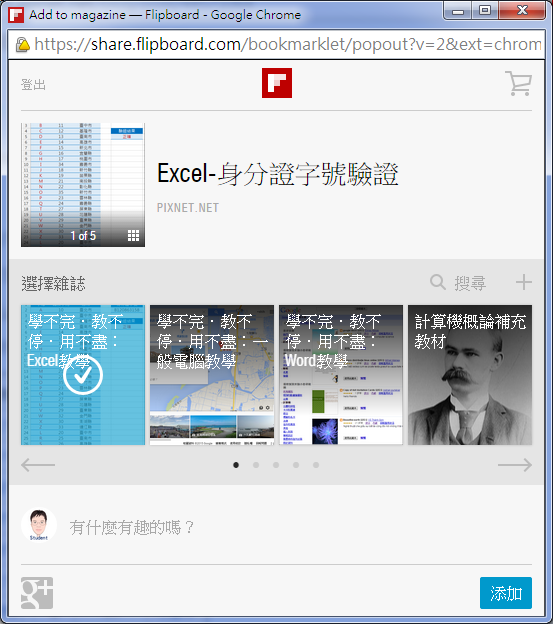The height and width of the screenshot is (624, 553).
Task: Open the image grid picker icon
Action: click(x=133, y=236)
